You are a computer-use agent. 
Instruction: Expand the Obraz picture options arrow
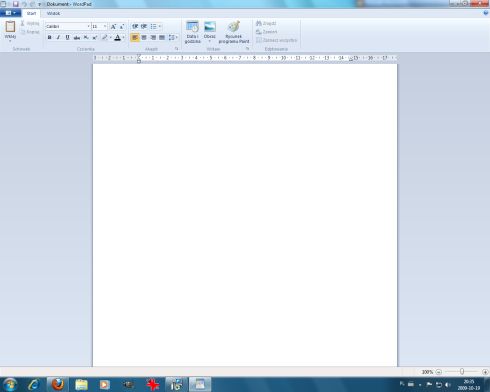(210, 41)
